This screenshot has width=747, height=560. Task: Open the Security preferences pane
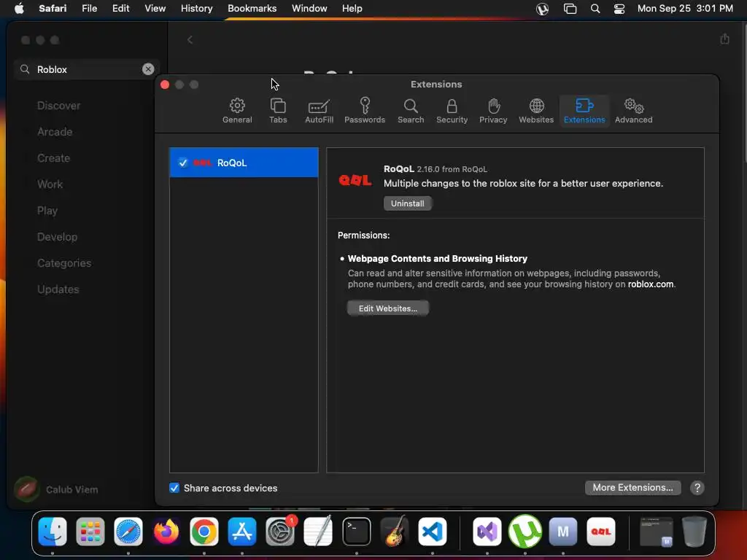pyautogui.click(x=452, y=111)
